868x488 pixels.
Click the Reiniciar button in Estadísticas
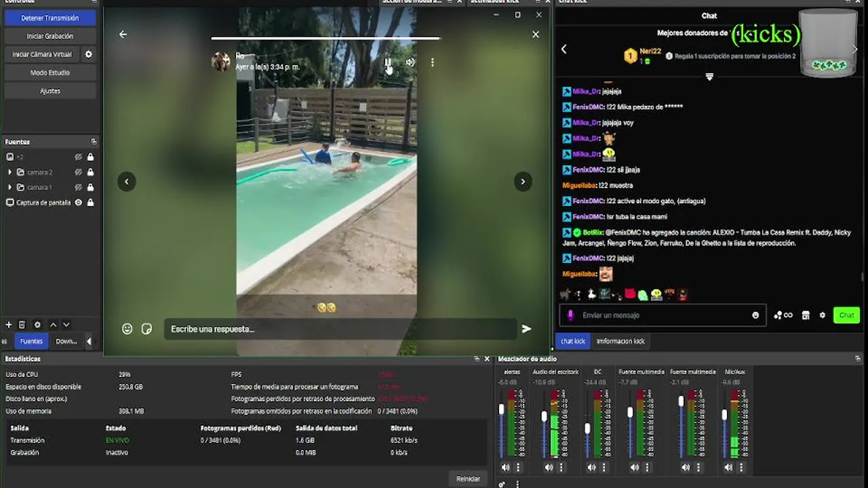pos(468,479)
